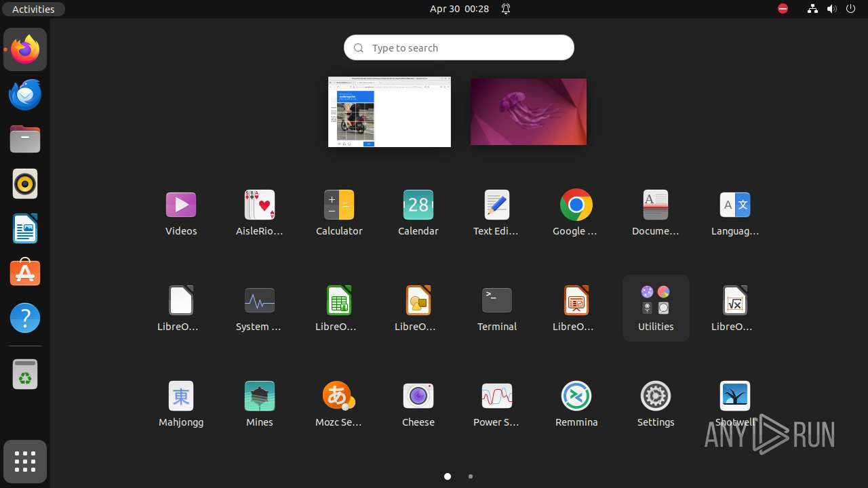Screen dimensions: 868x488
Task: Open the volume indicator in top bar
Action: tap(832, 9)
